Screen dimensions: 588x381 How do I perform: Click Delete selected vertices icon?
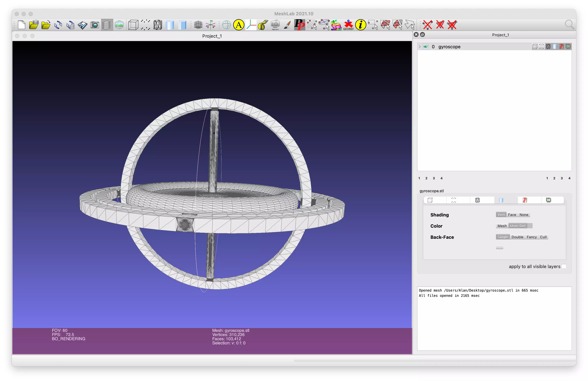427,25
